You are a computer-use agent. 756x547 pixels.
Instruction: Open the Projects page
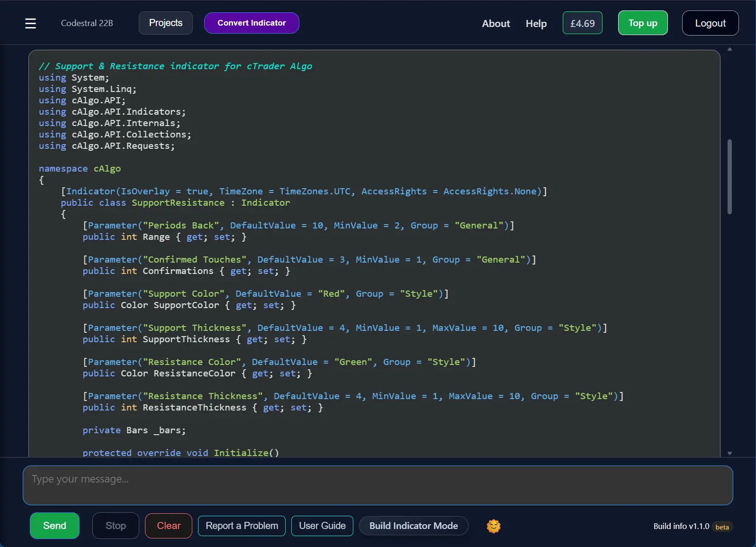click(x=165, y=23)
